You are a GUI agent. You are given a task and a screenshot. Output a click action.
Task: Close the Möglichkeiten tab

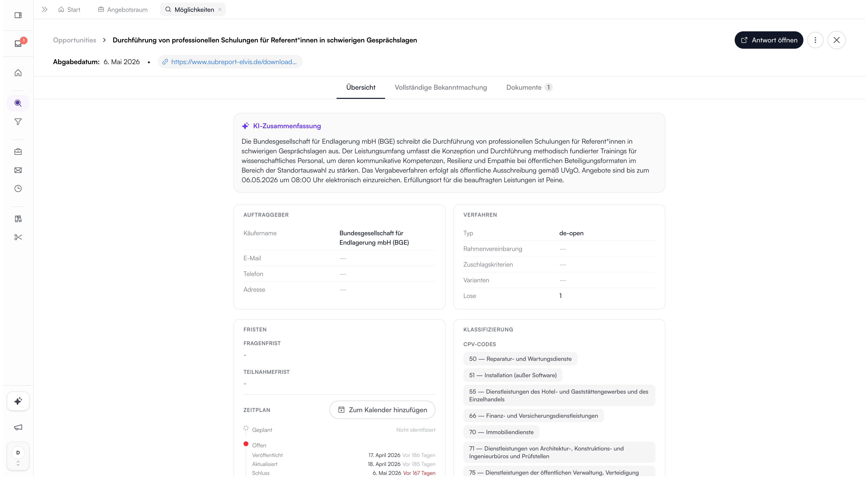point(220,9)
